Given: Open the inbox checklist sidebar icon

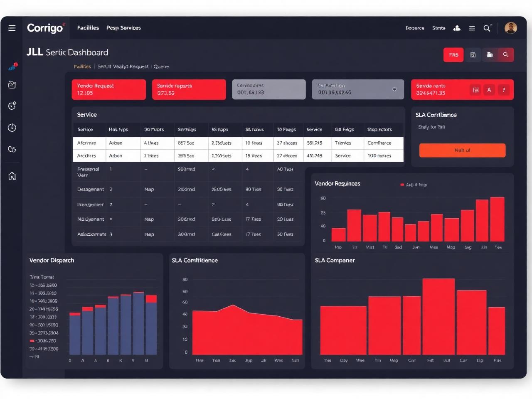Looking at the screenshot, I should pos(12,85).
